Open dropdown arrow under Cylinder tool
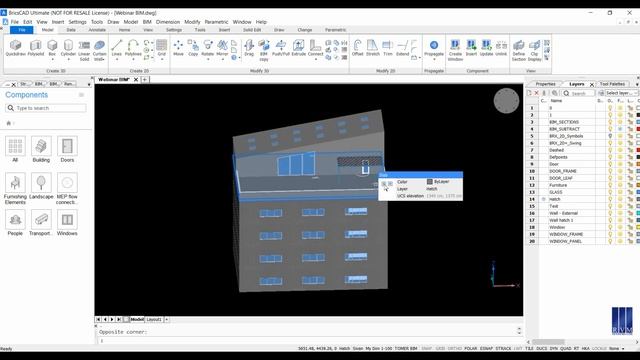Screen dimensions: 640x360 [68, 59]
